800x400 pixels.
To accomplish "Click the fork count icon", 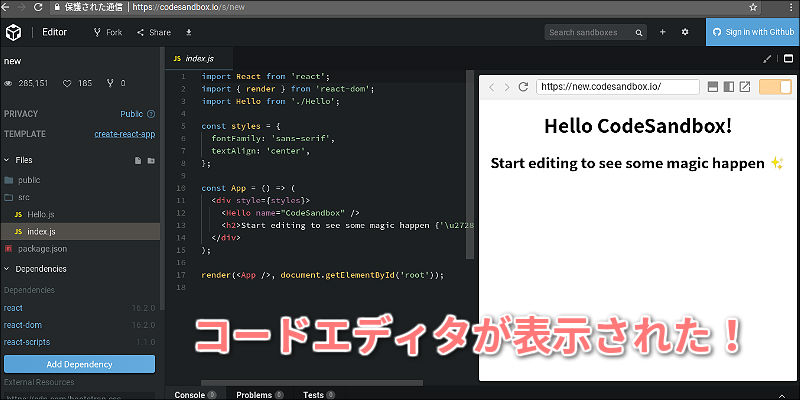I will point(110,83).
